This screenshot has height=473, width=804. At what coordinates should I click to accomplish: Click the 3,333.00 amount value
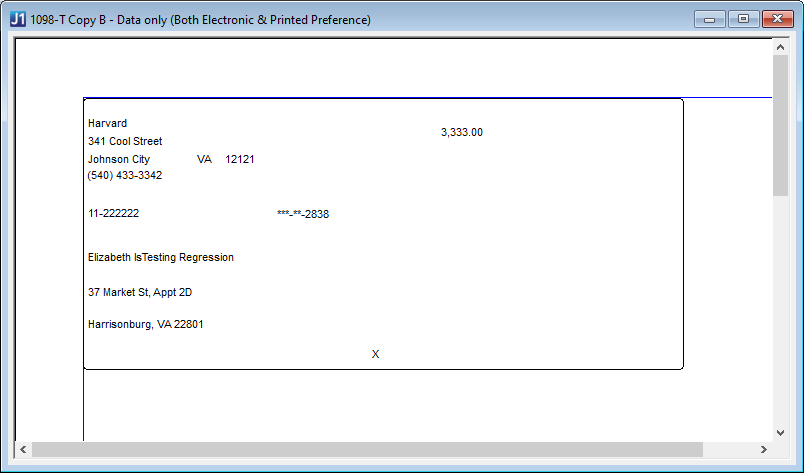tap(461, 132)
